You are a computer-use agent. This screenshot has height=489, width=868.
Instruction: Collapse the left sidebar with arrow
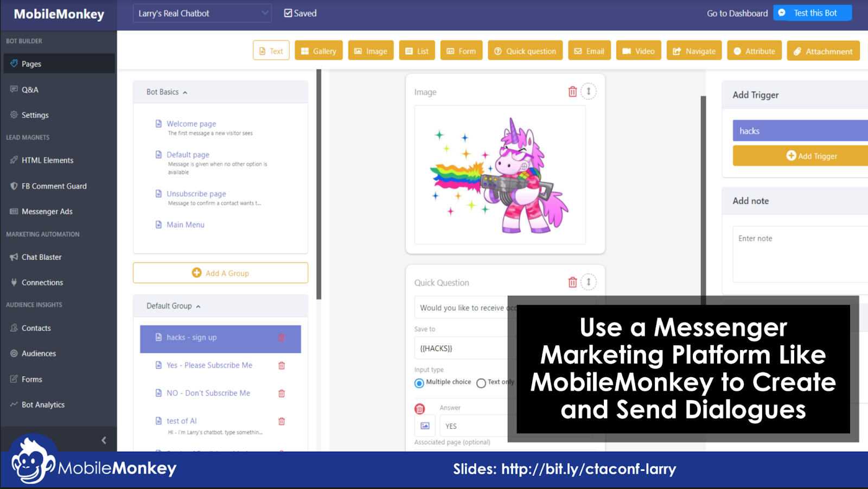[104, 440]
